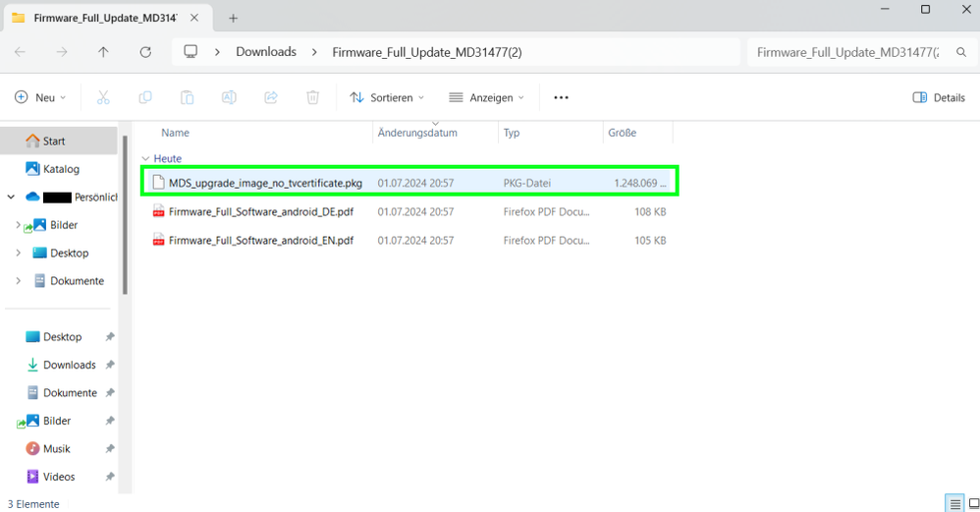Click the Neu button
This screenshot has height=512, width=980.
point(40,97)
